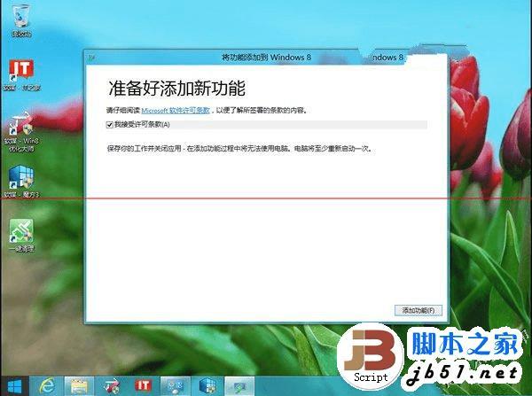This screenshot has width=532, height=396.
Task: Open the green one-key cleanup desktop shortcut
Action: [x=21, y=235]
